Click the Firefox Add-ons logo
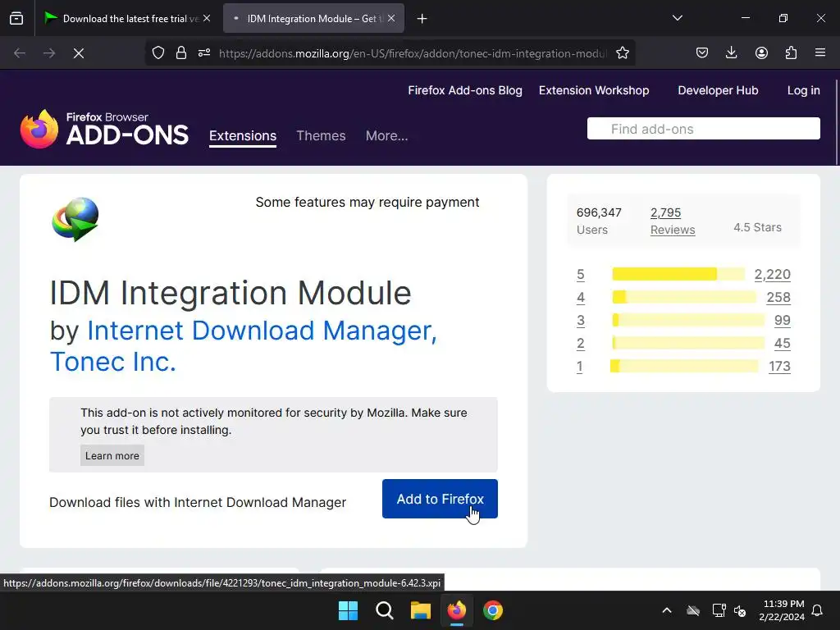 coord(104,129)
